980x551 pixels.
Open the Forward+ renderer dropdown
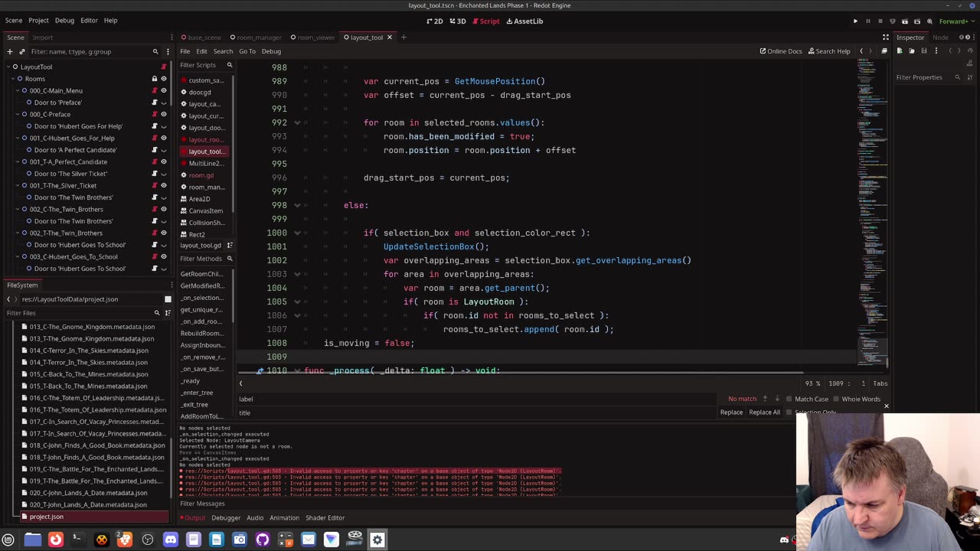coord(955,21)
